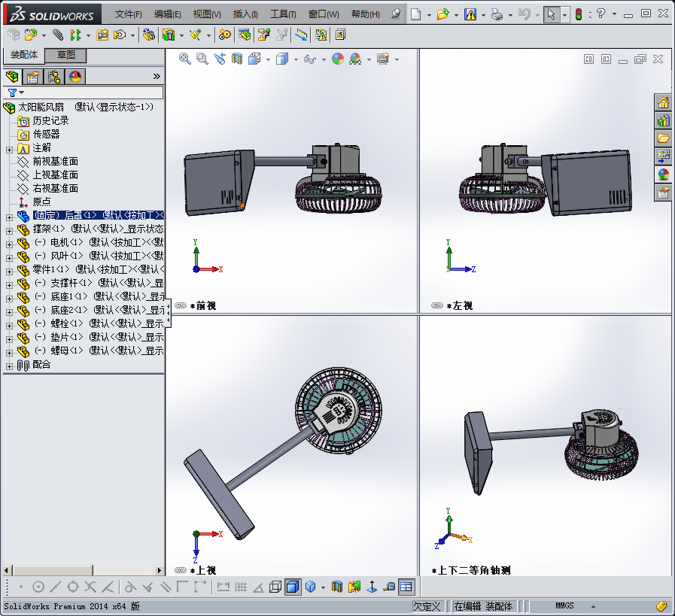Image resolution: width=675 pixels, height=616 pixels.
Task: Click the Insert Components icon with folder
Action: coord(31,35)
